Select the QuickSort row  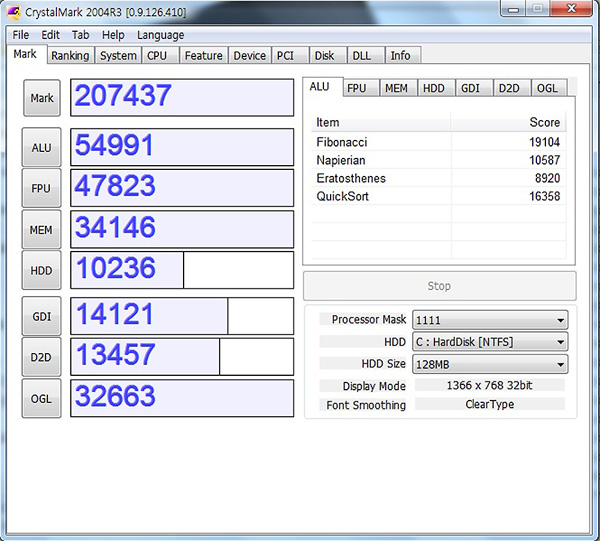click(439, 196)
